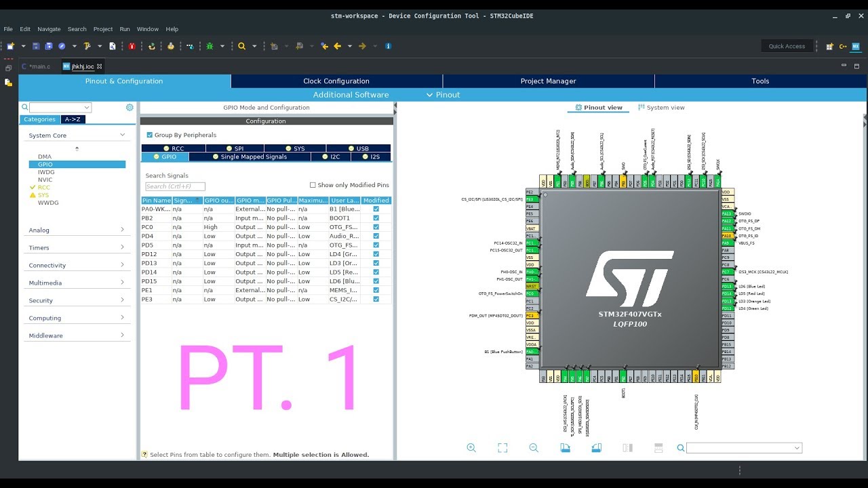Open the Navigate menu
The width and height of the screenshot is (868, 488).
point(49,29)
